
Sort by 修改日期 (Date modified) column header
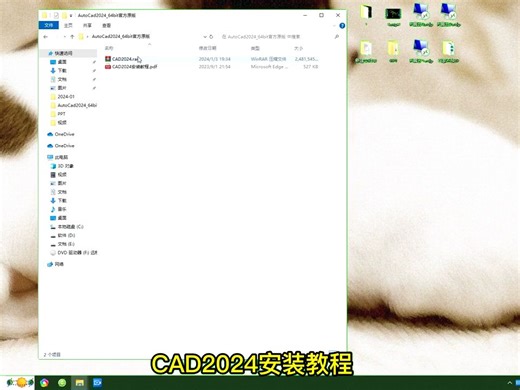click(x=208, y=48)
